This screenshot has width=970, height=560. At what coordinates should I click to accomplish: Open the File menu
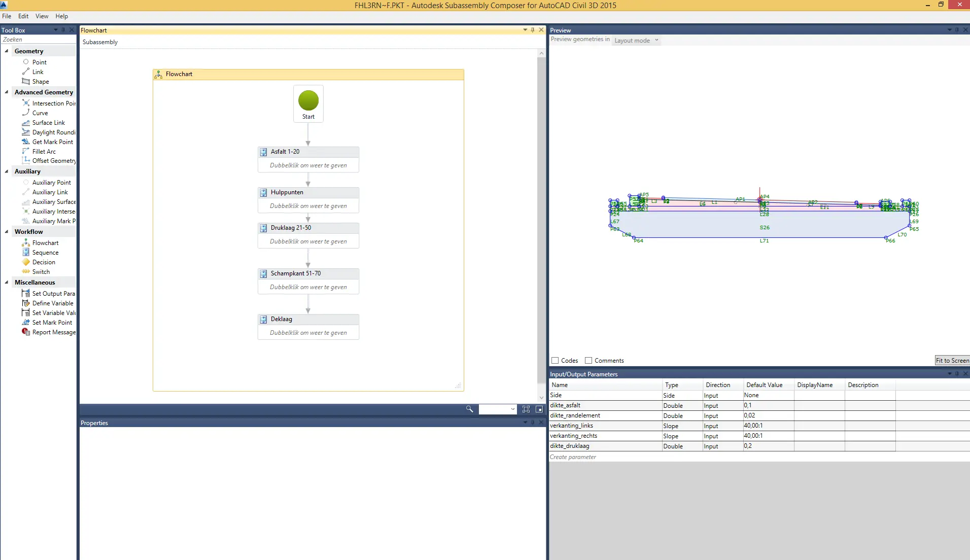point(7,16)
